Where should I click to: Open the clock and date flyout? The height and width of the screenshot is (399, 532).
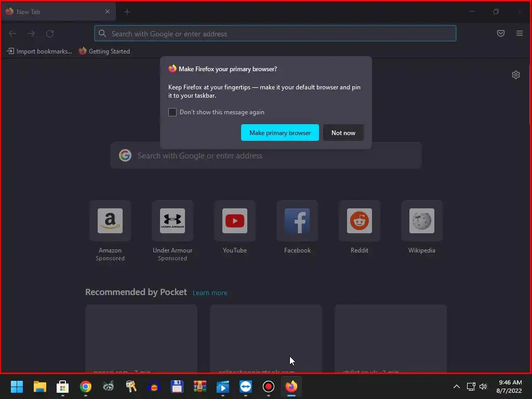click(509, 387)
